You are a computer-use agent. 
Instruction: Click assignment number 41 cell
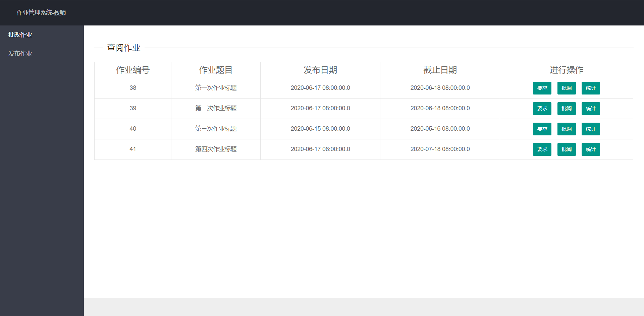[133, 149]
